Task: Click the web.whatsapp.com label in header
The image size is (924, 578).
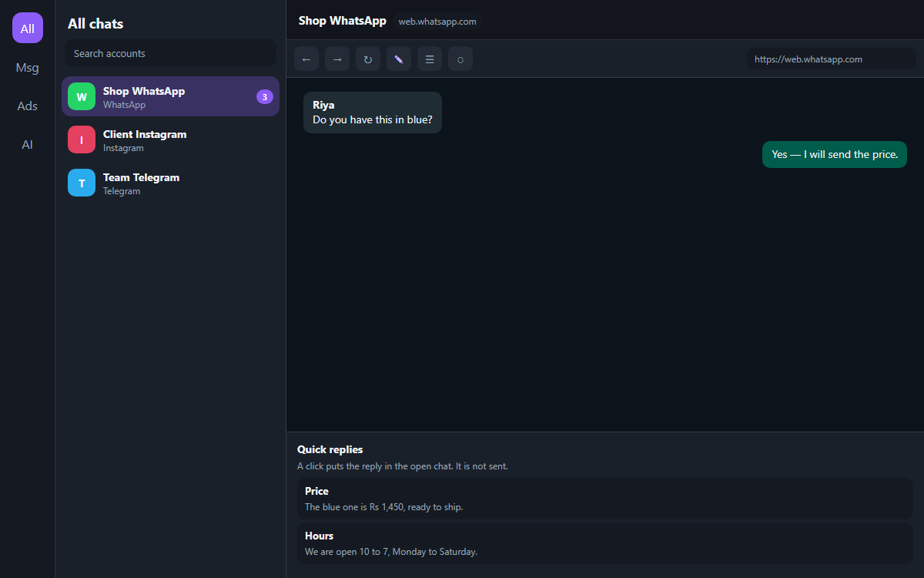Action: coord(437,22)
